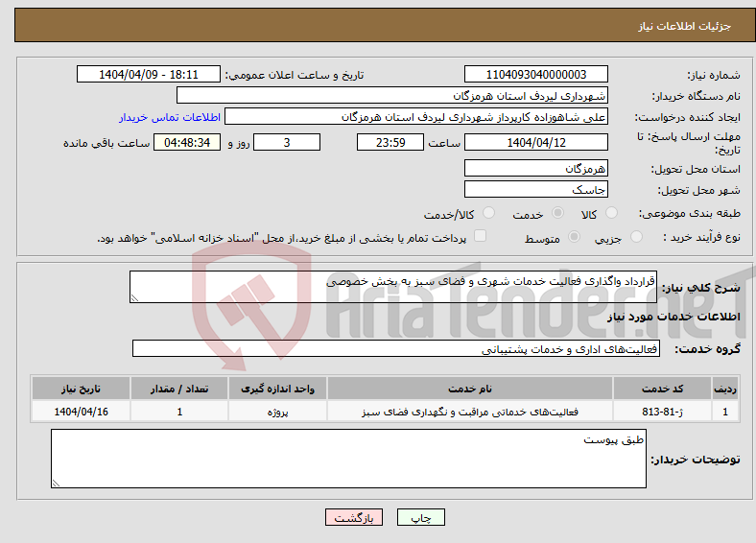The image size is (756, 543).
Task: Click the requester field علی شاهوزاده
Action: 416,117
